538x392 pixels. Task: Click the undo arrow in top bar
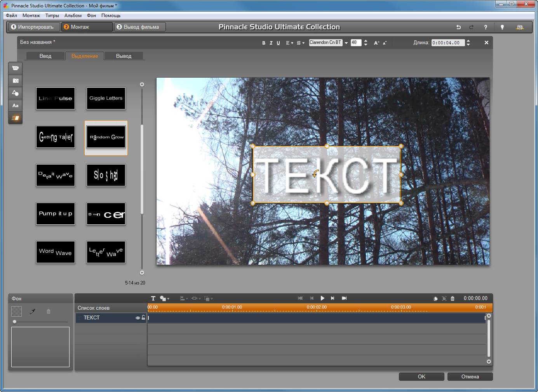point(458,27)
